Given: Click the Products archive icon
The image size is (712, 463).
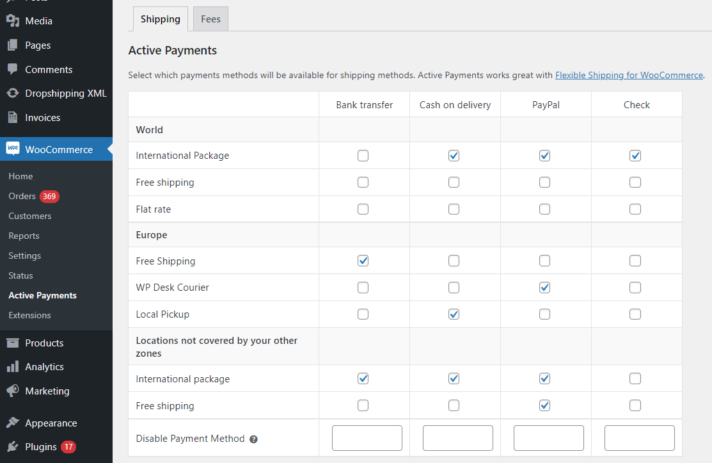Looking at the screenshot, I should click(x=13, y=343).
